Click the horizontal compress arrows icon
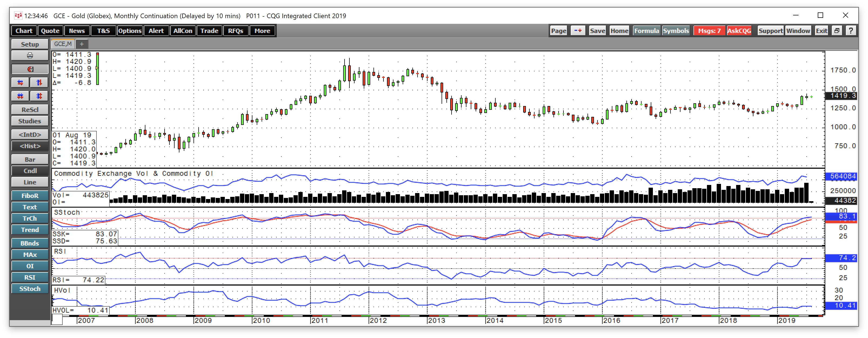The width and height of the screenshot is (868, 338). tap(20, 96)
